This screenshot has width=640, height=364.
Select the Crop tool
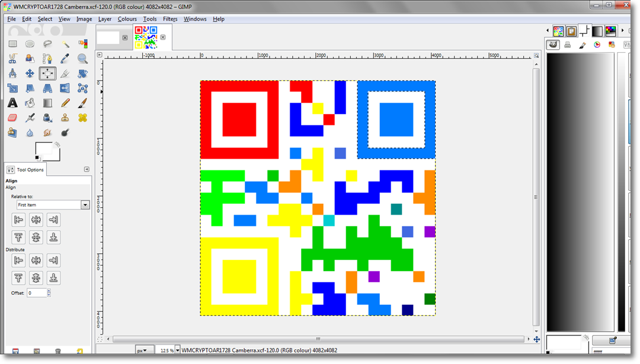point(65,73)
